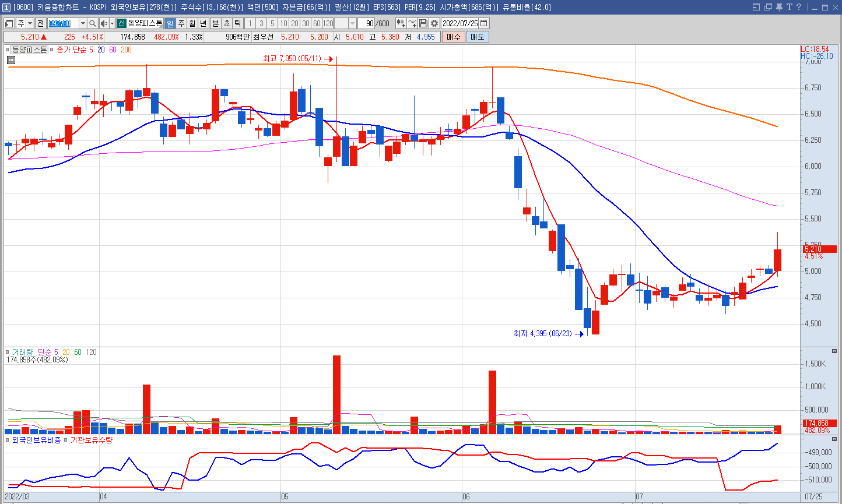
Task: Click the 기관보유수량 indicator label
Action: pos(92,440)
